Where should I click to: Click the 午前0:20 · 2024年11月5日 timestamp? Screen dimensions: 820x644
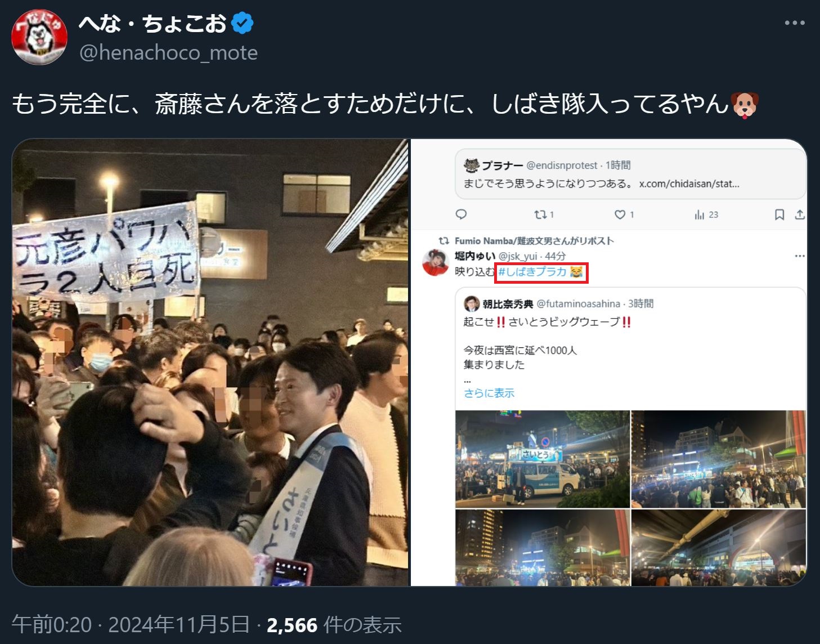pyautogui.click(x=131, y=625)
